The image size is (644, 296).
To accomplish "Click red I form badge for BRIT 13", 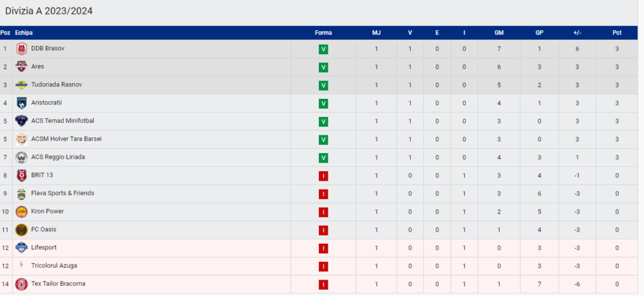I will coord(323,176).
